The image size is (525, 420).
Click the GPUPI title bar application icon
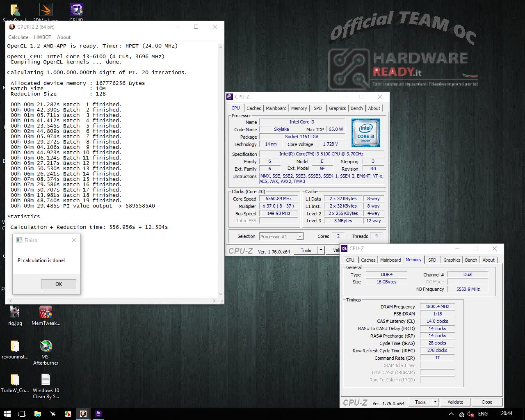pos(12,27)
